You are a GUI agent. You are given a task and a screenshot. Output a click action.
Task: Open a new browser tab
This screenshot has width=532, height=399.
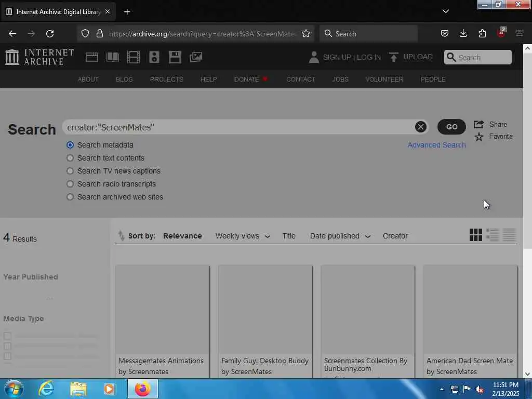[x=127, y=12]
